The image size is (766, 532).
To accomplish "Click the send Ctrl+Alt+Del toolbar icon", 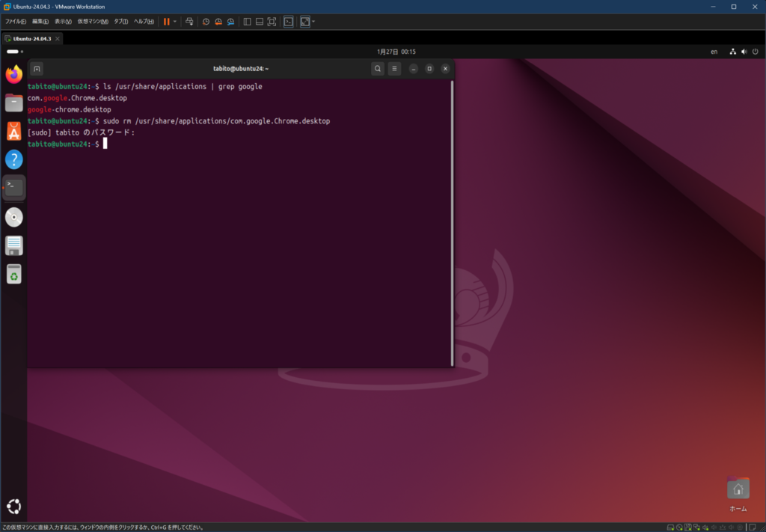I will (189, 22).
